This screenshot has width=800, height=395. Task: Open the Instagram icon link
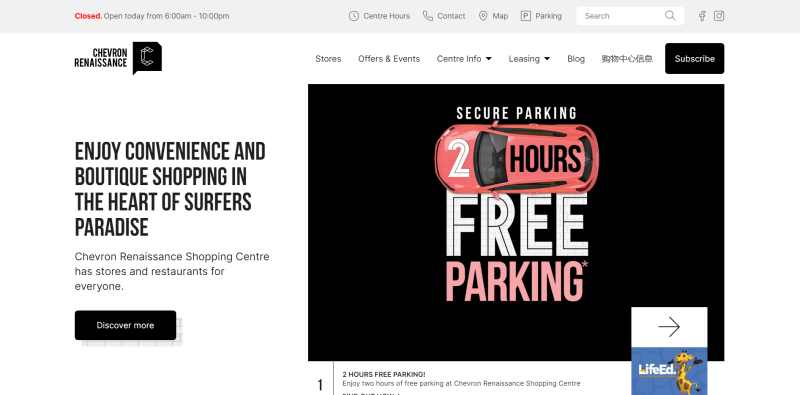pos(719,16)
